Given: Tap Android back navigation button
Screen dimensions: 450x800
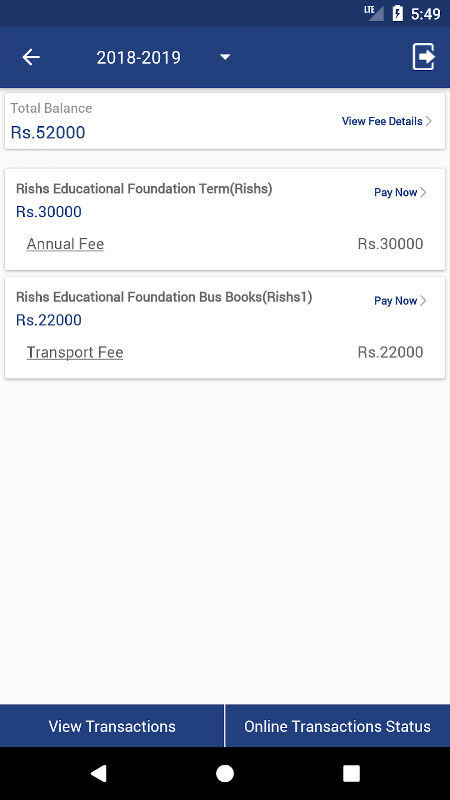Looking at the screenshot, I should click(98, 773).
